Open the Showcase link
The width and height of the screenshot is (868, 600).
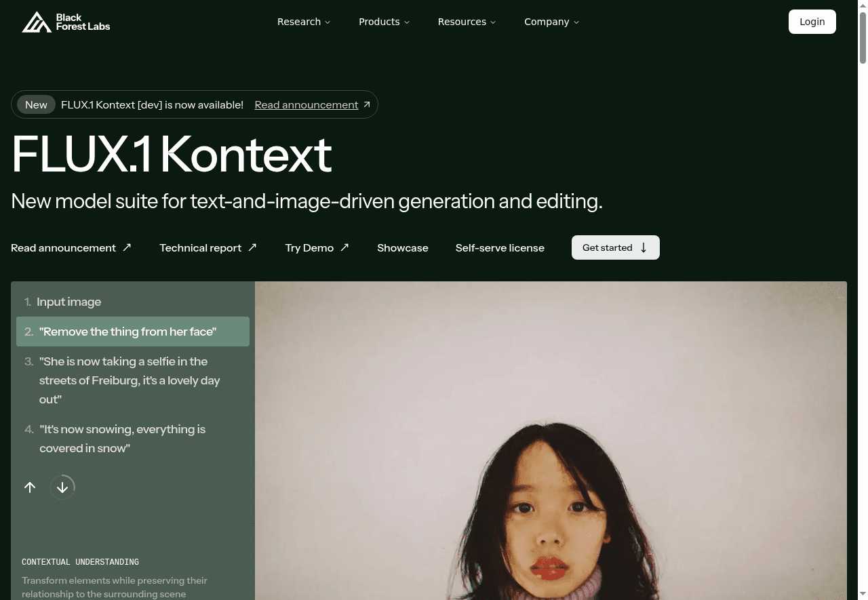[x=403, y=247]
